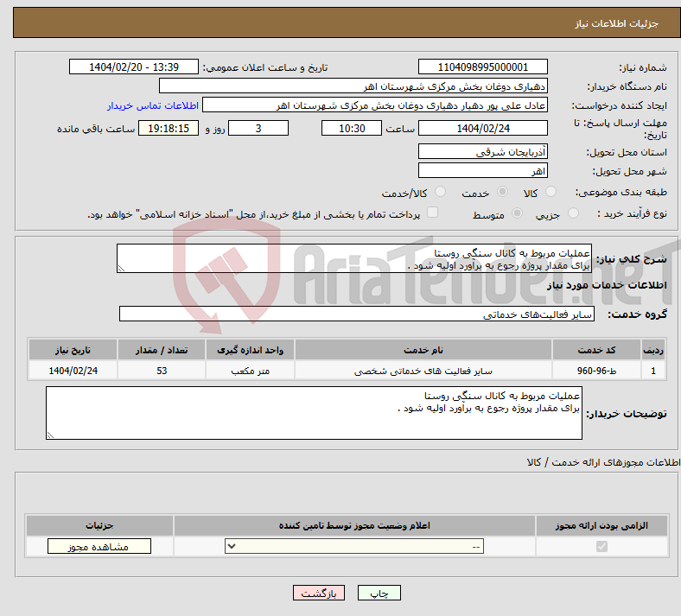
Task: Click the مشاهده مجوز button
Action: pyautogui.click(x=99, y=546)
